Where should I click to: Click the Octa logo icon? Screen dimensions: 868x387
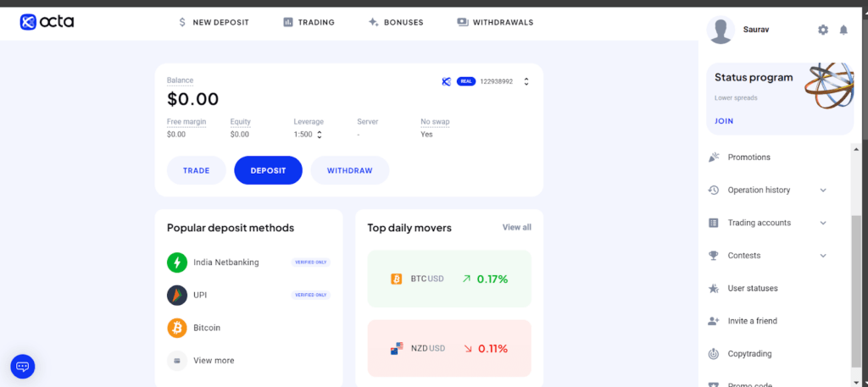(28, 21)
